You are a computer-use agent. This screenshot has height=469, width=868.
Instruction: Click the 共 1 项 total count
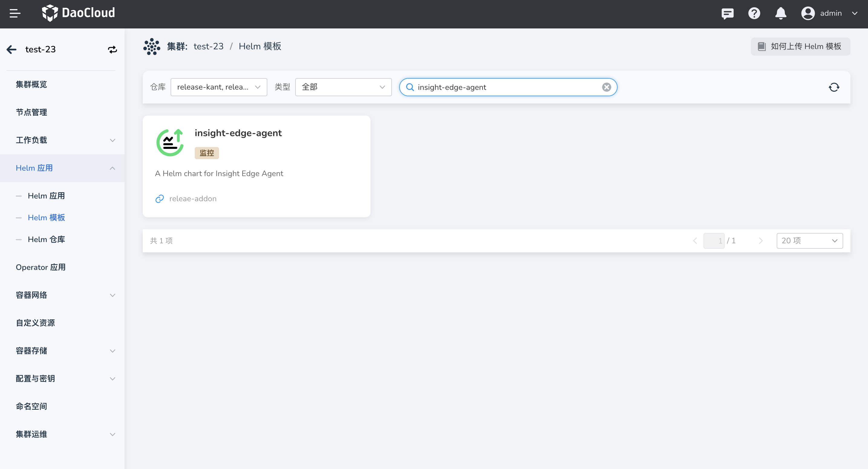(161, 241)
